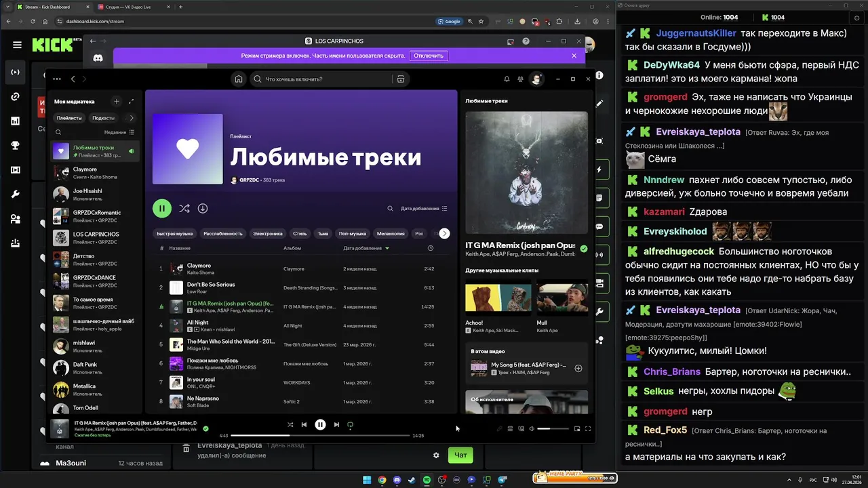The image size is (868, 488).
Task: Open the Недавние sort dropdown in library
Action: click(x=119, y=133)
